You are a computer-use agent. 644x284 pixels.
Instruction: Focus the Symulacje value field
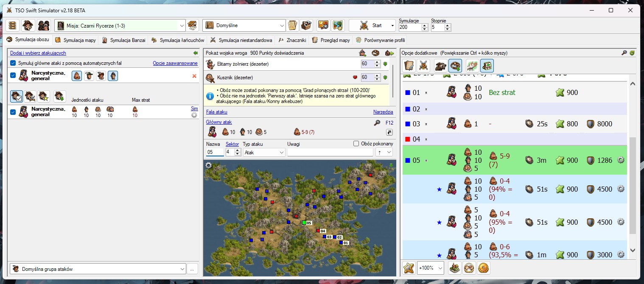click(410, 27)
